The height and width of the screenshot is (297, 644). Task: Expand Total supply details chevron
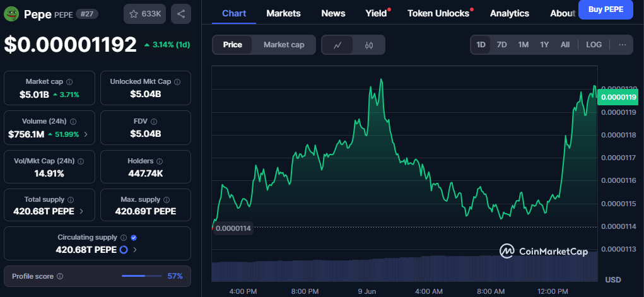(x=81, y=211)
